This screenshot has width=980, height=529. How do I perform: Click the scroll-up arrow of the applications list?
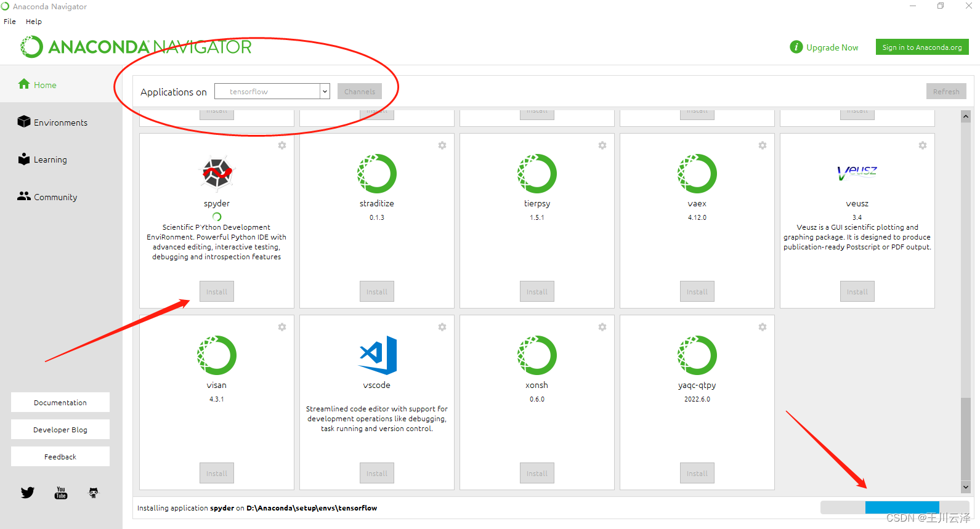966,116
